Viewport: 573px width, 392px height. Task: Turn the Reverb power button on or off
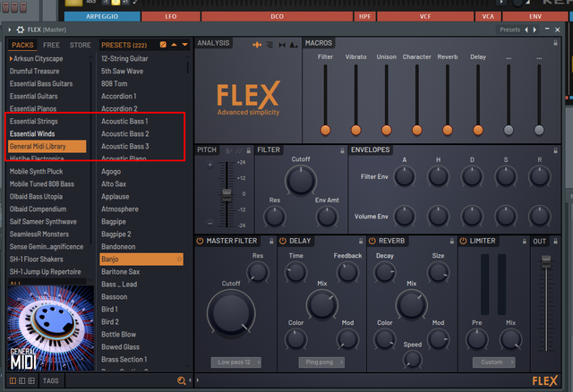(372, 241)
